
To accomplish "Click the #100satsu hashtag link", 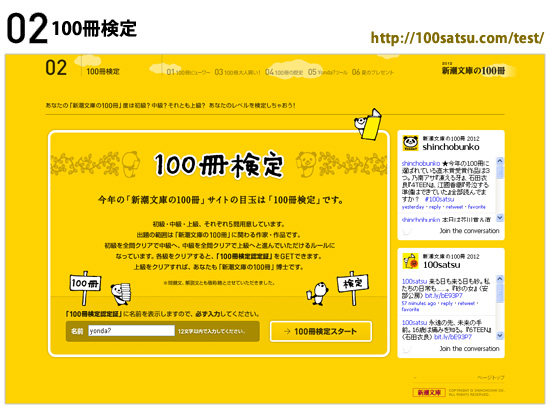I will point(439,199).
